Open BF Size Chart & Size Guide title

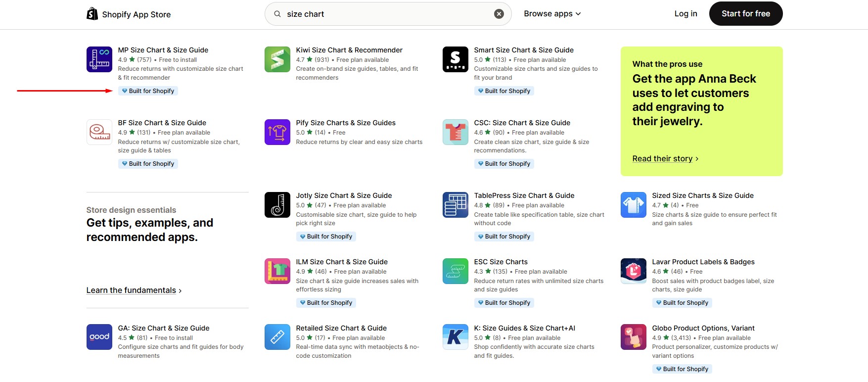tap(162, 123)
